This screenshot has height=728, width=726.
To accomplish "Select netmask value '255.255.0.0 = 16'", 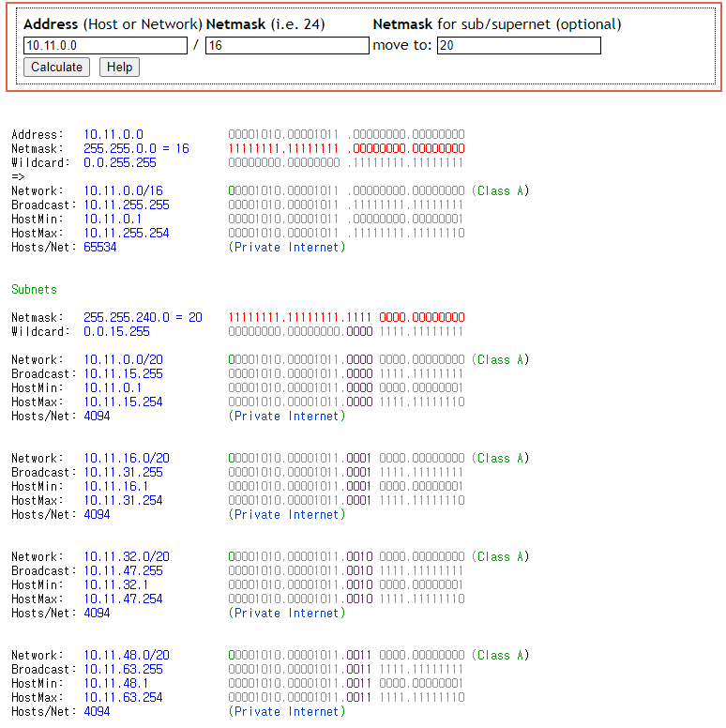I will click(x=136, y=148).
